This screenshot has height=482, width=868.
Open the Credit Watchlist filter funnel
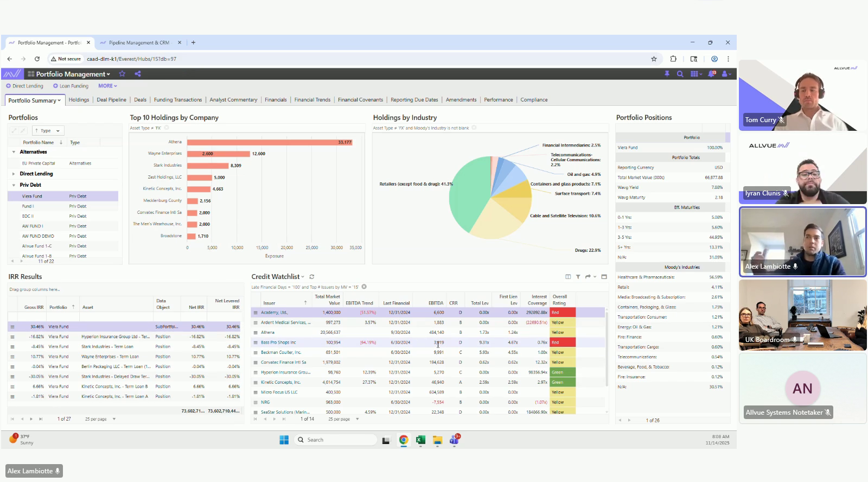coord(578,277)
